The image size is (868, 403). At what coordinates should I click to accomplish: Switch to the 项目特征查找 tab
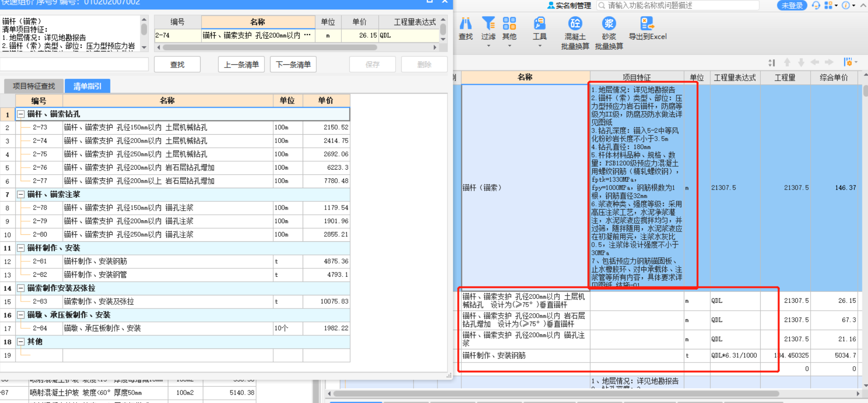click(x=34, y=86)
